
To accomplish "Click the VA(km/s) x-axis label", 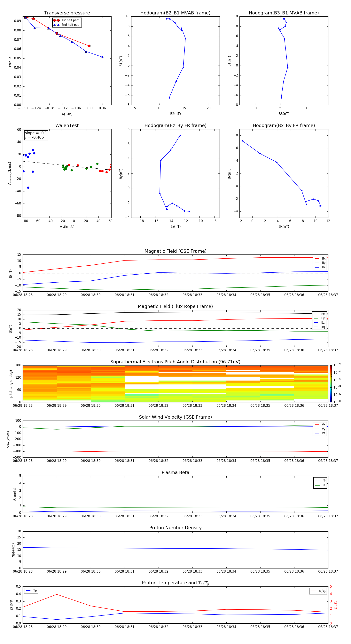I will [x=67, y=227].
